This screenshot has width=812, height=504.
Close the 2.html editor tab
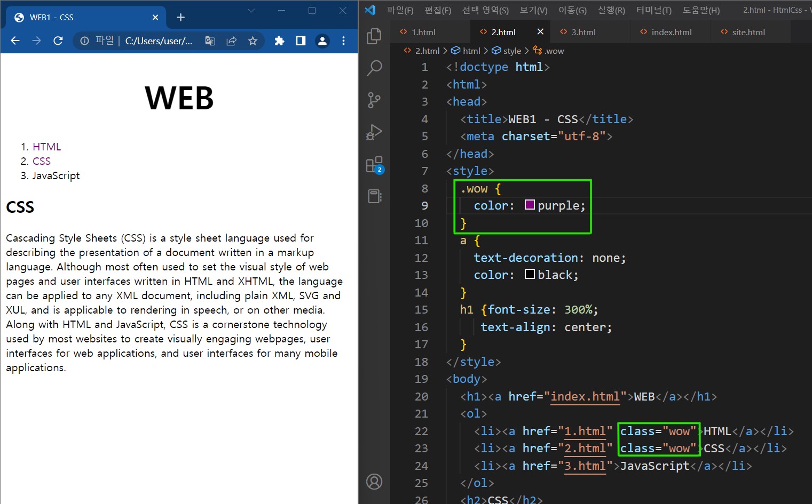(x=540, y=31)
